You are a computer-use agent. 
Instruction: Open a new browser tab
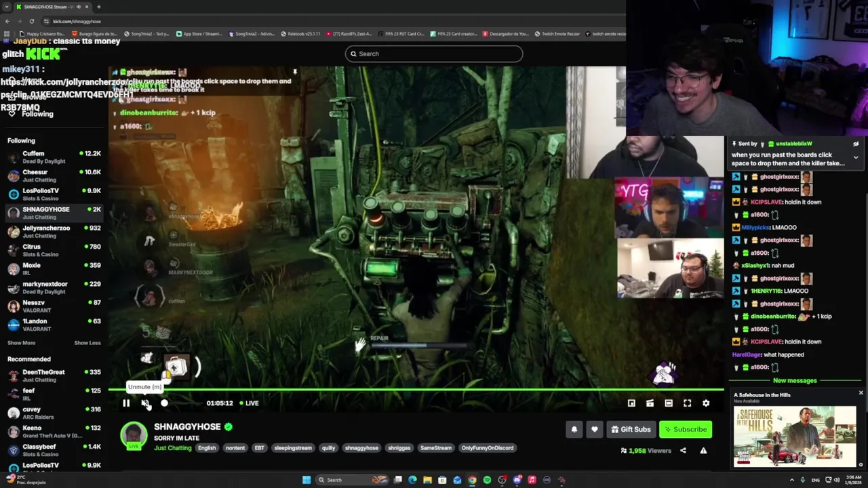tap(98, 7)
